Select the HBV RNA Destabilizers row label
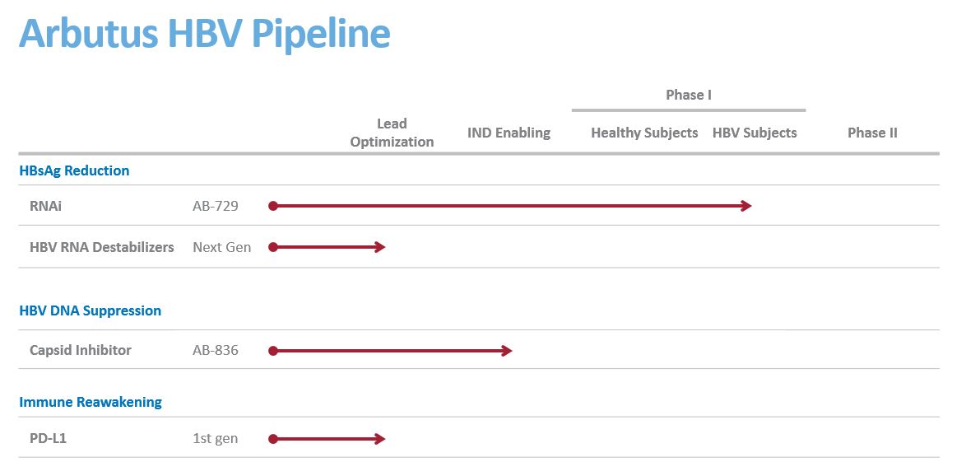The width and height of the screenshot is (980, 476). (102, 247)
